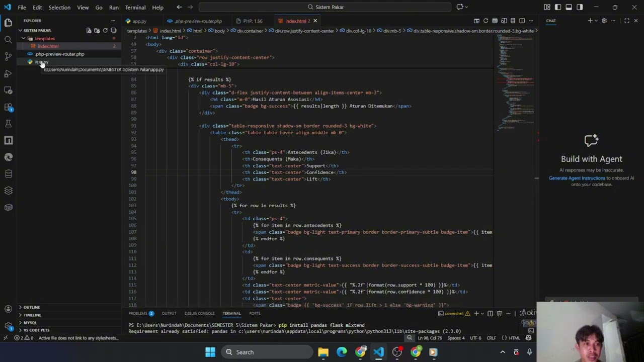Open the Terminal menu
Viewport: 644px width, 362px height.
tap(135, 8)
